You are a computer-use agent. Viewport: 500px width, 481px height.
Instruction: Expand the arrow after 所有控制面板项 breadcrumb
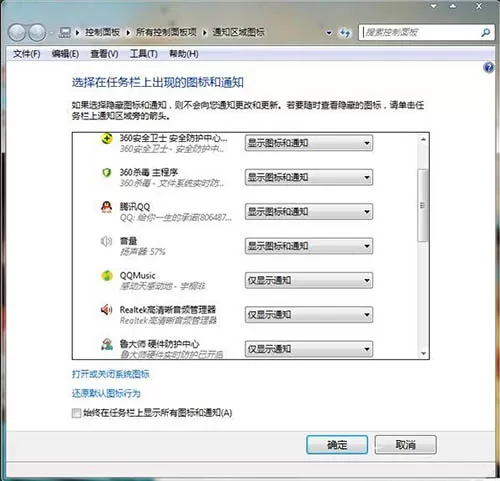(205, 33)
